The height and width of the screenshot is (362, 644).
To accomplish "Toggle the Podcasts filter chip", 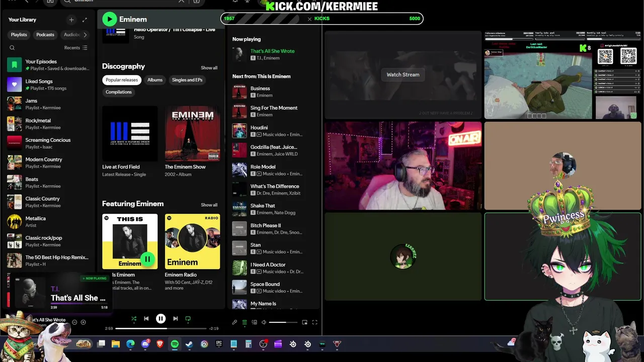I will 45,35.
